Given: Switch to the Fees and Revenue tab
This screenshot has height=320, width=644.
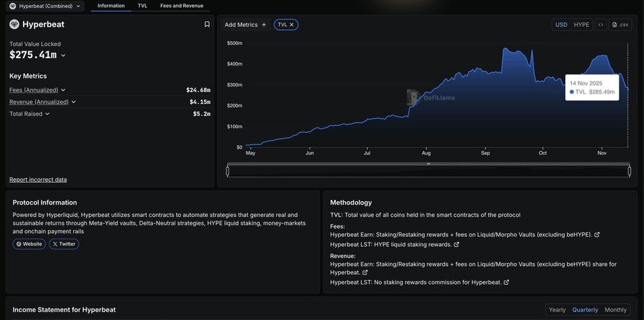Looking at the screenshot, I should [182, 6].
